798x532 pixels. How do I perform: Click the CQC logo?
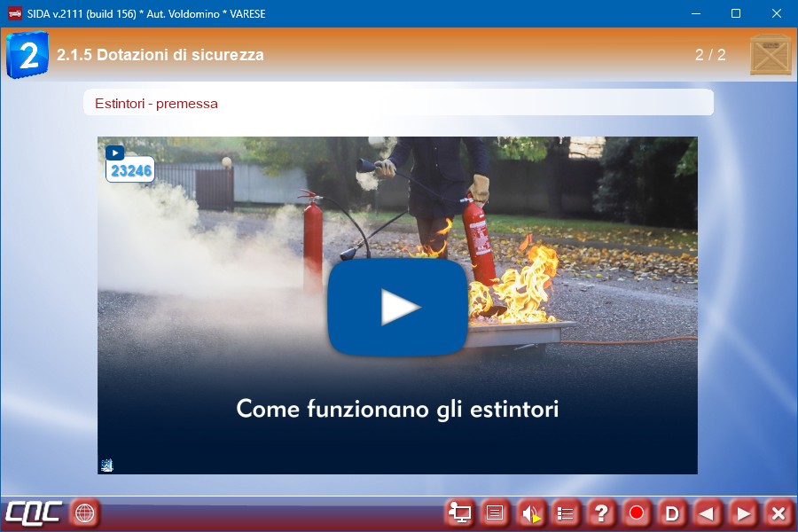34,512
